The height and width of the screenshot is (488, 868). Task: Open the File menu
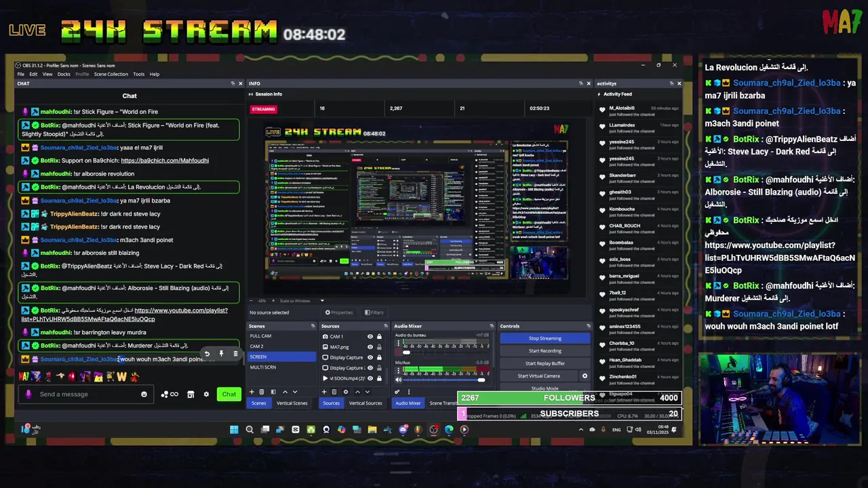21,74
